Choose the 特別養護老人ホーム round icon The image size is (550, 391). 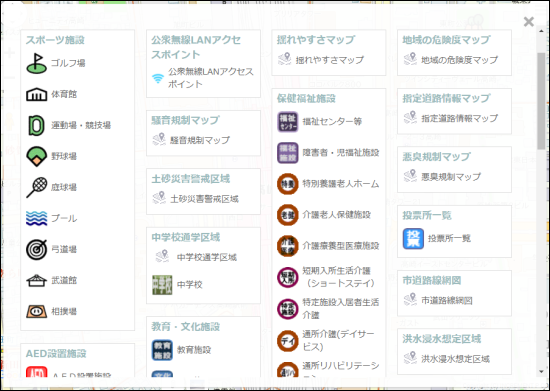pos(288,184)
